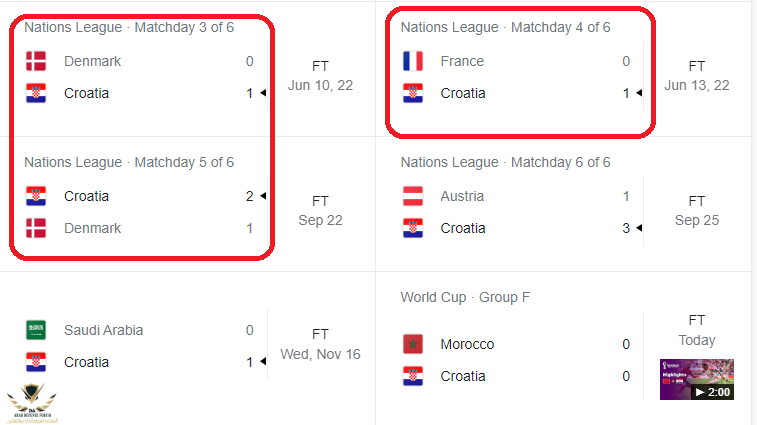Click Croatia's flag in the Austria match
The width and height of the screenshot is (757, 425).
(412, 228)
